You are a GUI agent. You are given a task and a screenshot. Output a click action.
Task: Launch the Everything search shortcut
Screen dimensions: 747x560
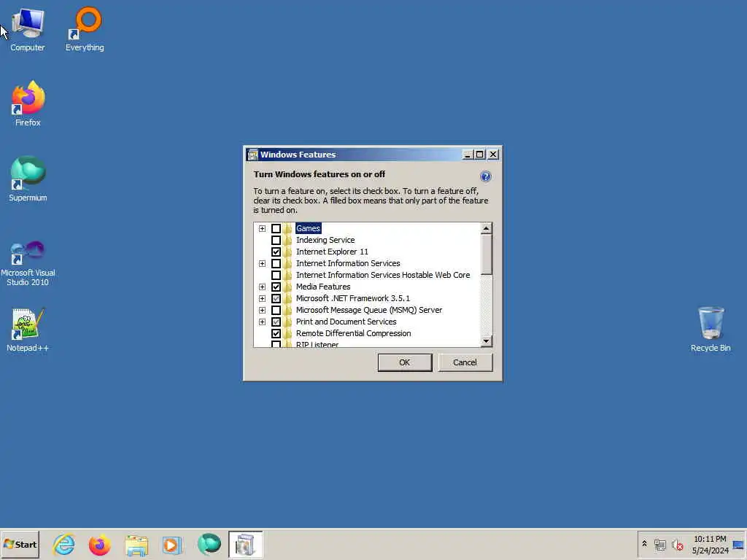[x=85, y=29]
